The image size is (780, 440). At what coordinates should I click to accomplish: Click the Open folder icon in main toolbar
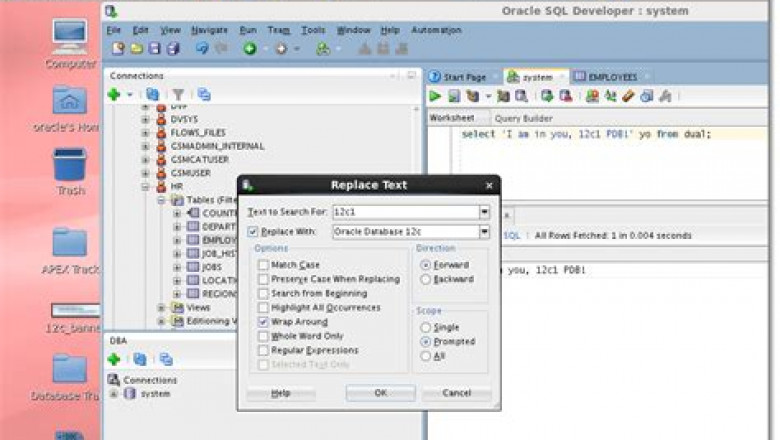[x=136, y=48]
